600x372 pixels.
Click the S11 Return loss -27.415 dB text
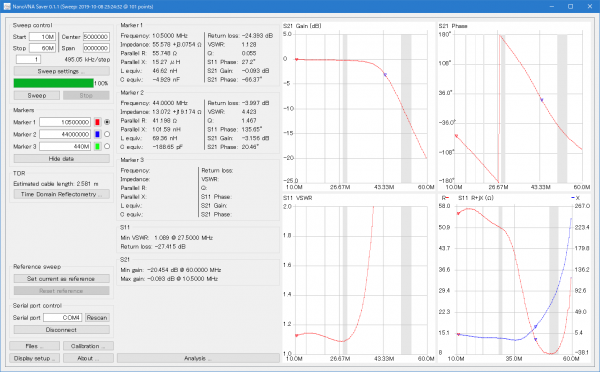153,246
